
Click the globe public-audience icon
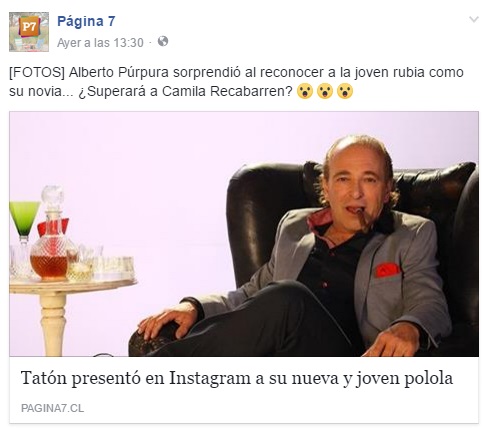click(163, 41)
